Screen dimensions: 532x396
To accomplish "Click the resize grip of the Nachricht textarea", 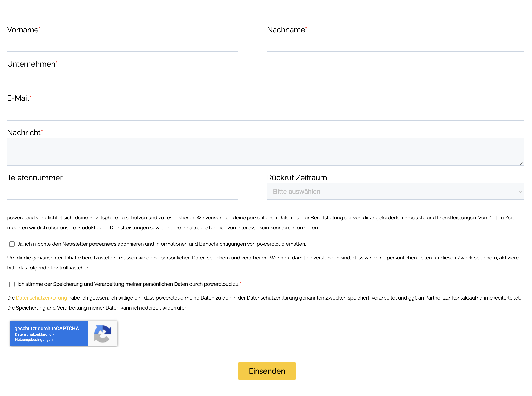I will pyautogui.click(x=522, y=163).
